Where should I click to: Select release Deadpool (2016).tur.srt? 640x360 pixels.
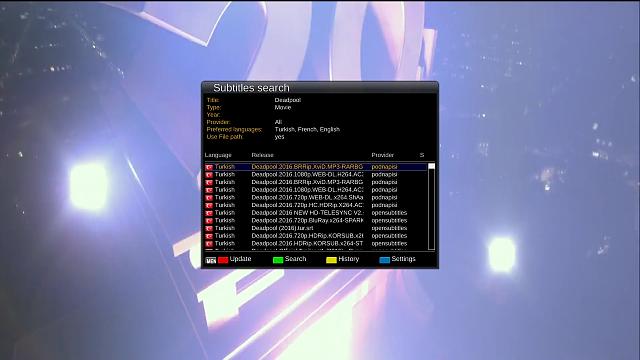click(282, 229)
